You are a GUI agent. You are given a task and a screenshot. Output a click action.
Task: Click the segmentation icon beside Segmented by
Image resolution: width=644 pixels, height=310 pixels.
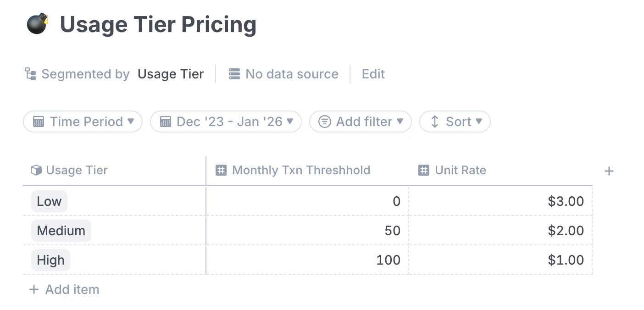30,73
